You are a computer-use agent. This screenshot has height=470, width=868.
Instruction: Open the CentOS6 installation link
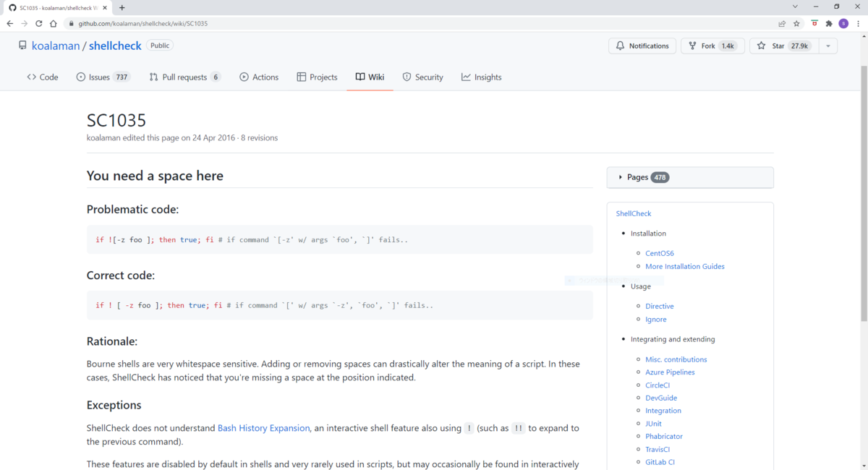point(660,253)
